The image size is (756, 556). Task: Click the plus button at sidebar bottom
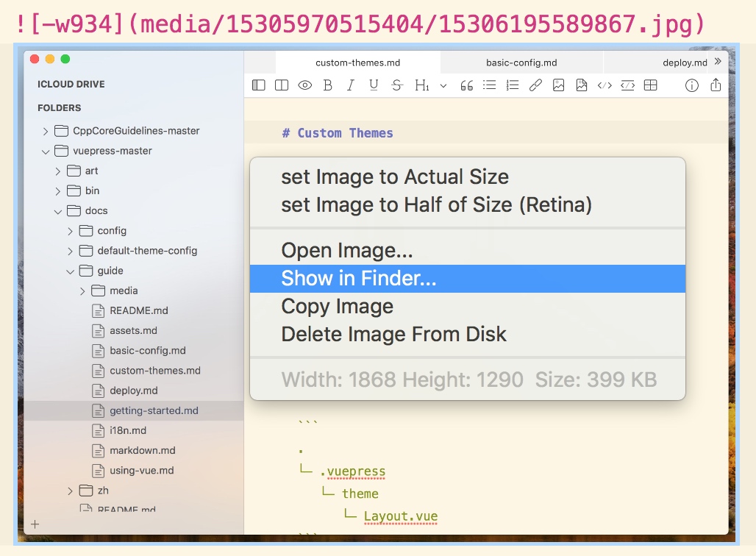point(35,524)
